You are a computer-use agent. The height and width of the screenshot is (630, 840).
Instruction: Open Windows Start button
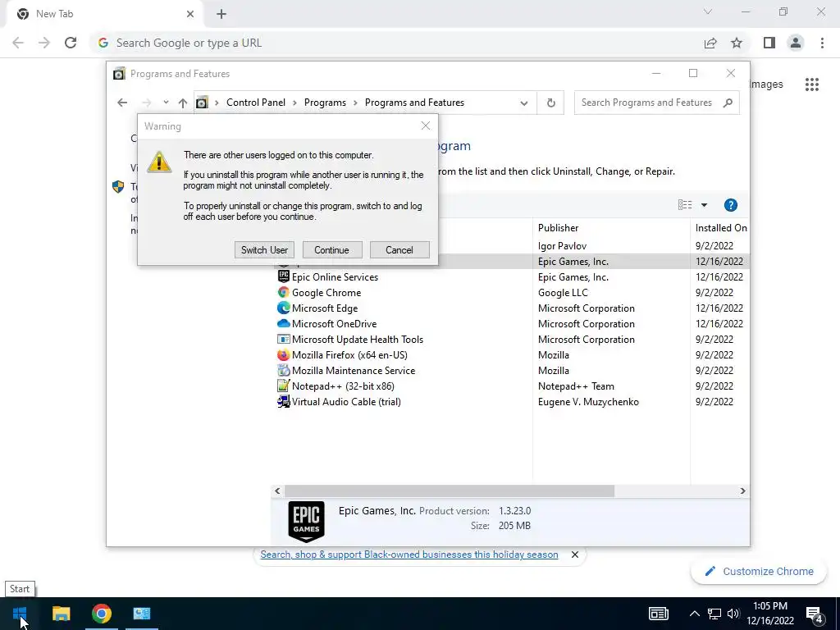pyautogui.click(x=20, y=614)
